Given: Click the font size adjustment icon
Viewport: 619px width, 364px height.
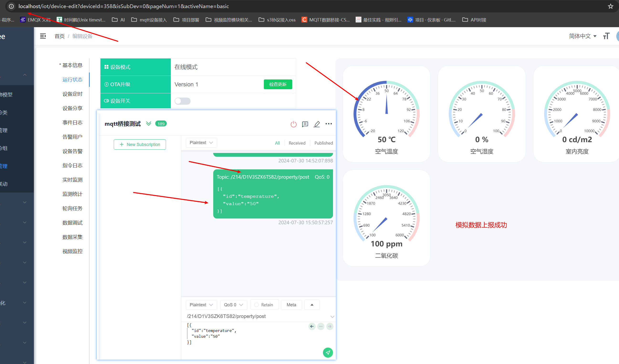Looking at the screenshot, I should click(x=606, y=36).
